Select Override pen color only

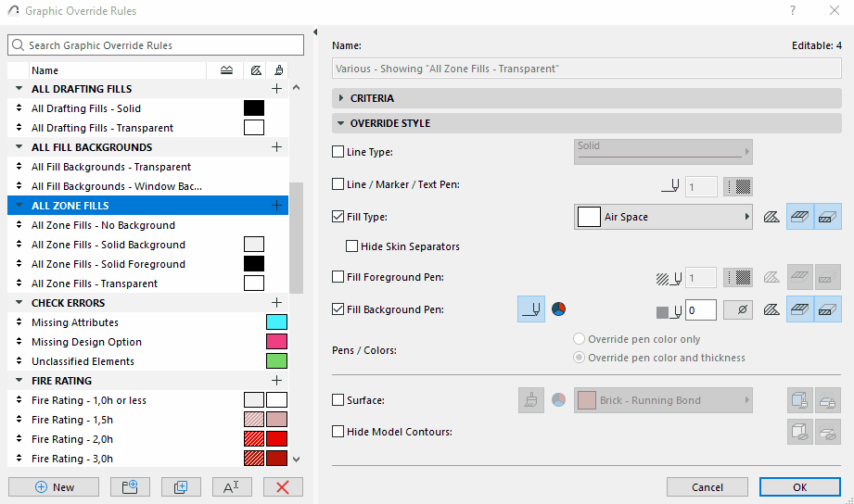[579, 339]
